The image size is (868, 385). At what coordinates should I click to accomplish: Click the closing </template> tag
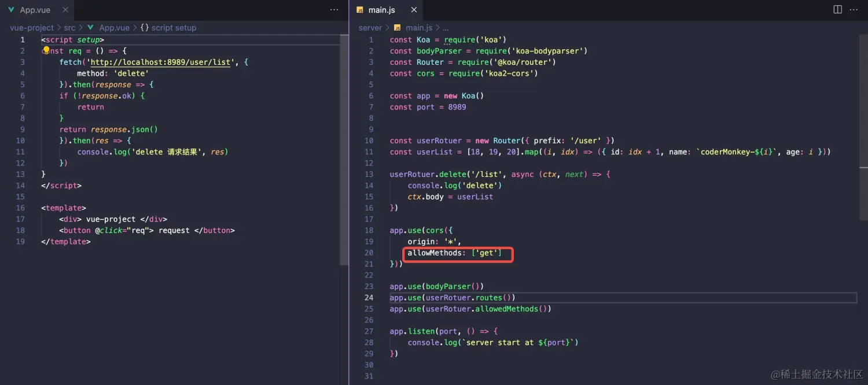(x=66, y=242)
